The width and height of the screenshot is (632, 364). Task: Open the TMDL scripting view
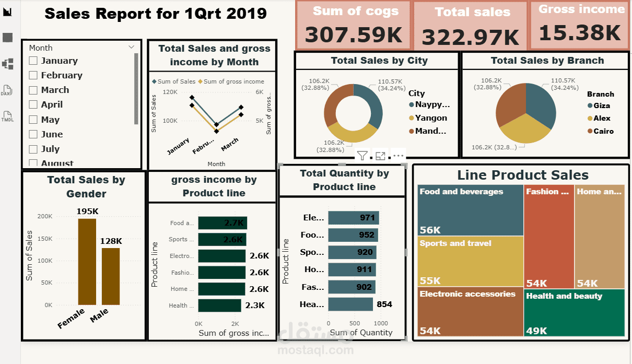coord(7,116)
